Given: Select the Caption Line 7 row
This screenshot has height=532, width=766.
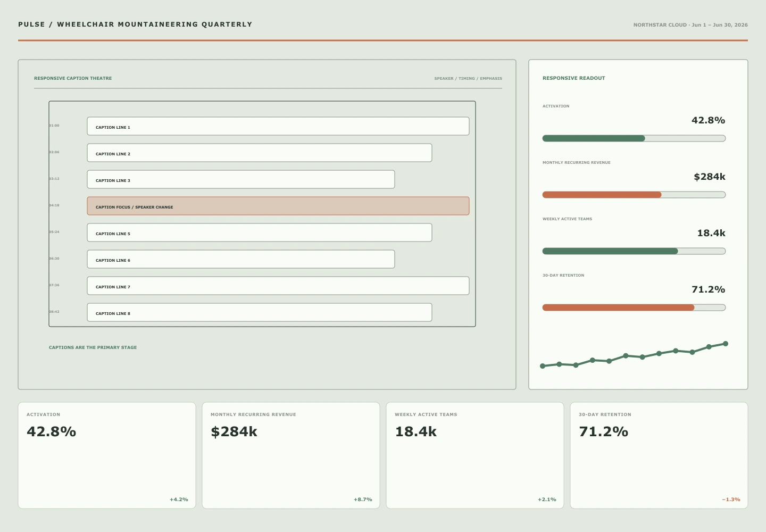Looking at the screenshot, I should point(278,286).
